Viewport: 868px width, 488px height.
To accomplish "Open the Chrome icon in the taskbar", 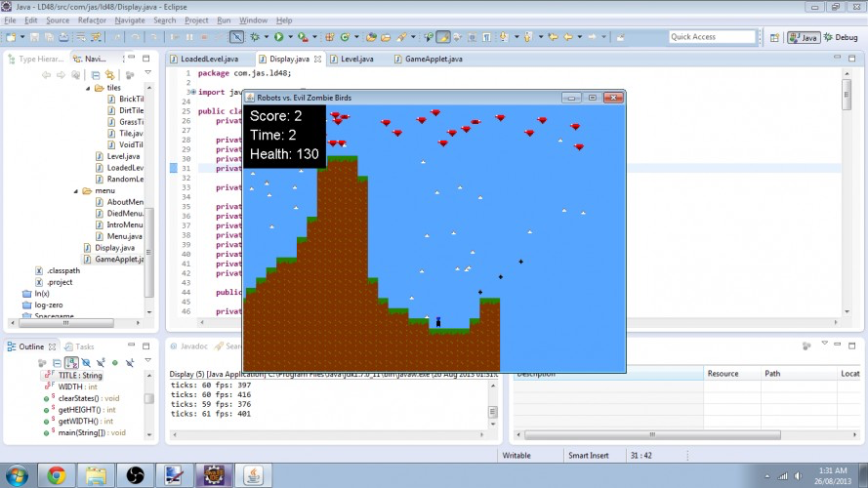I will click(57, 475).
